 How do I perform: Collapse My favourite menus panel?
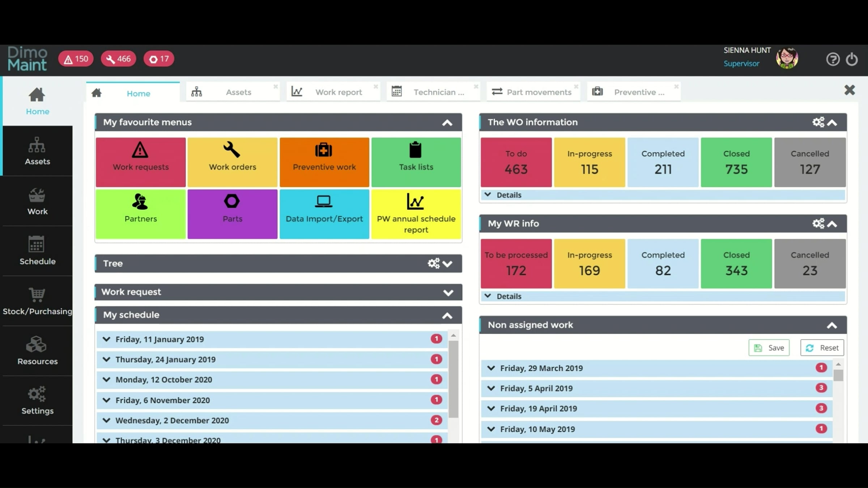(447, 123)
